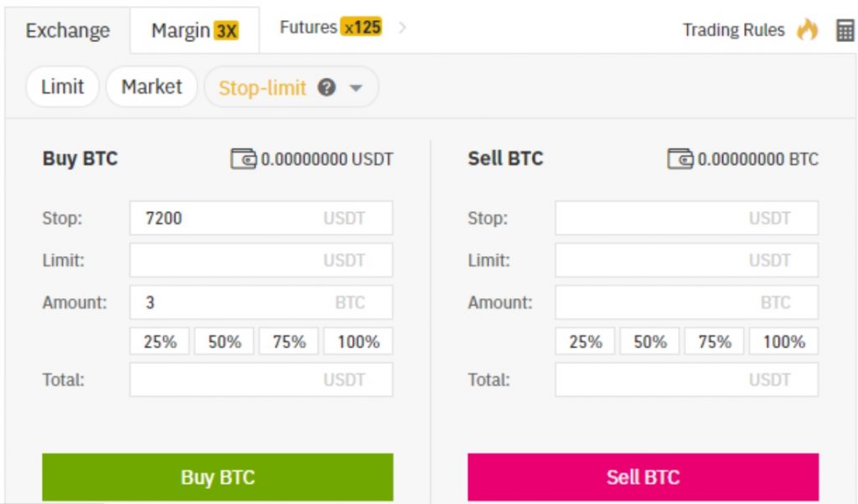Click the Stop-limit help question mark icon
The height and width of the screenshot is (504, 858).
(327, 87)
